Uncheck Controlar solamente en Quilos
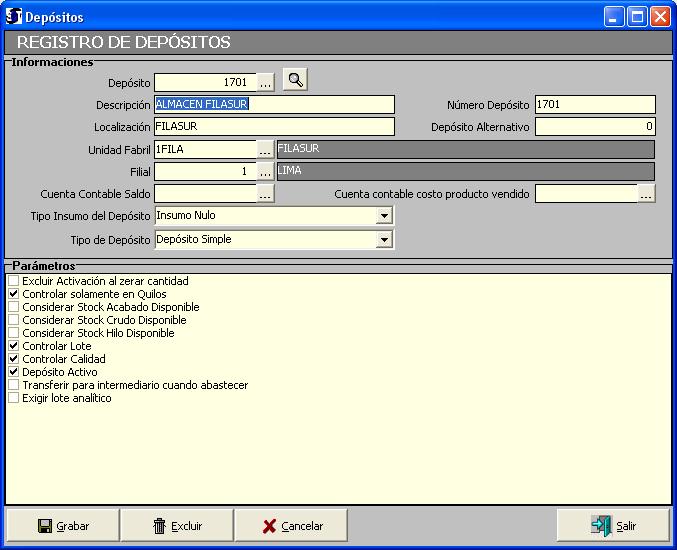Screen dimensions: 677x550 (13, 295)
